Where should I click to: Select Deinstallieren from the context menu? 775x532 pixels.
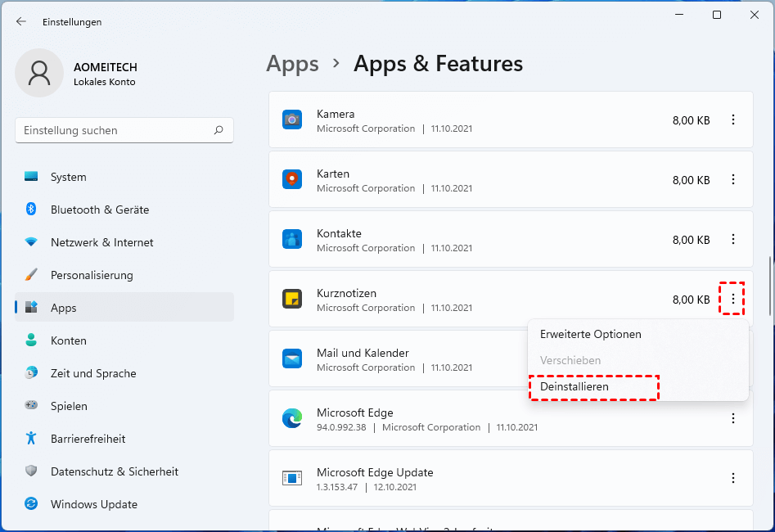point(574,386)
